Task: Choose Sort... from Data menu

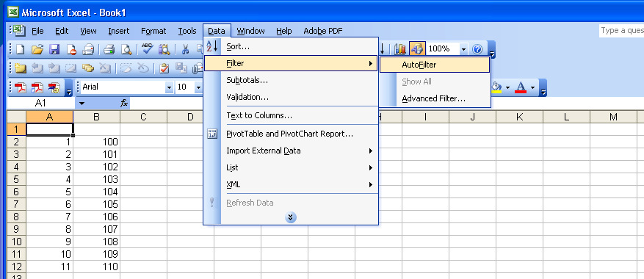Action: click(x=291, y=46)
